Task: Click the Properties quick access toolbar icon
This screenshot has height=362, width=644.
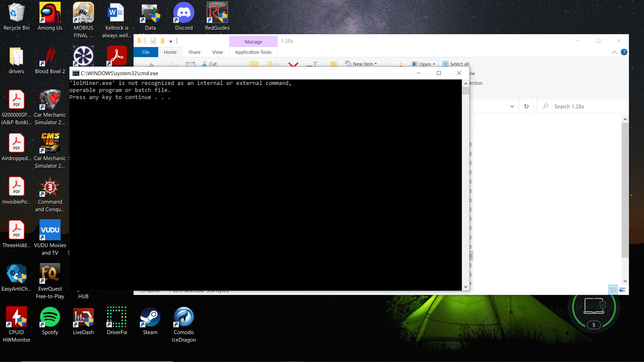Action: pyautogui.click(x=153, y=41)
